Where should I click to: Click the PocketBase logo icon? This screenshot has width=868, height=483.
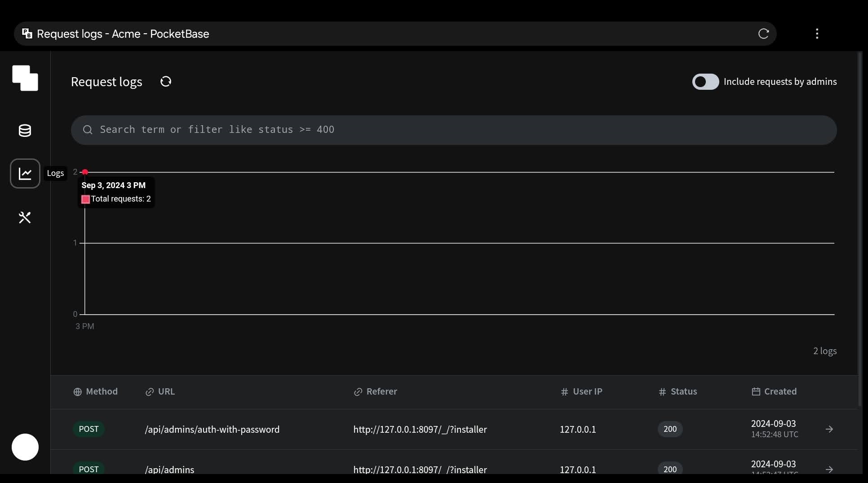pos(25,78)
